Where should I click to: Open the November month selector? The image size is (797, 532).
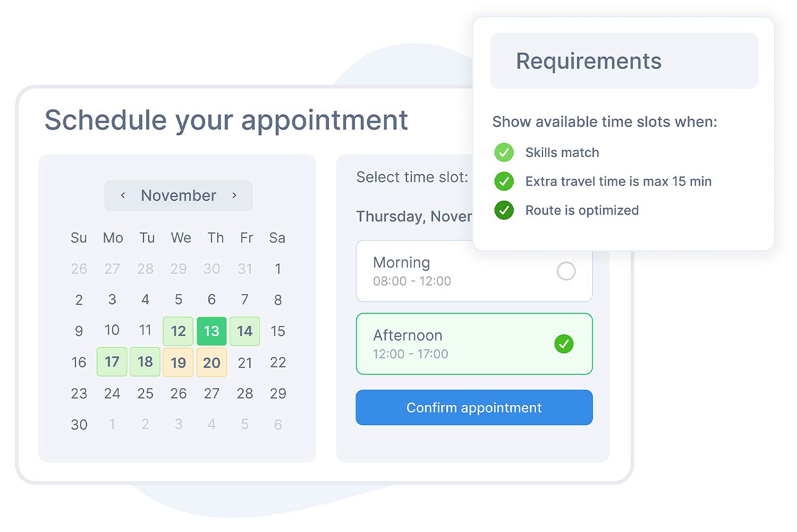click(x=179, y=195)
